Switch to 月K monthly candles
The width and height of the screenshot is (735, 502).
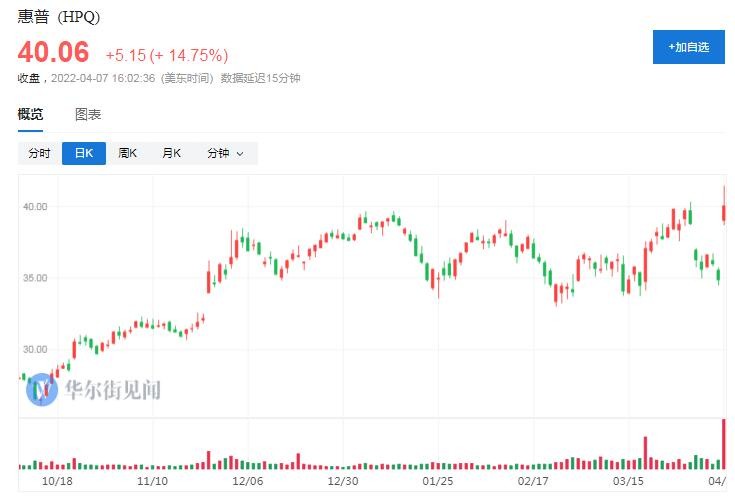(x=171, y=153)
